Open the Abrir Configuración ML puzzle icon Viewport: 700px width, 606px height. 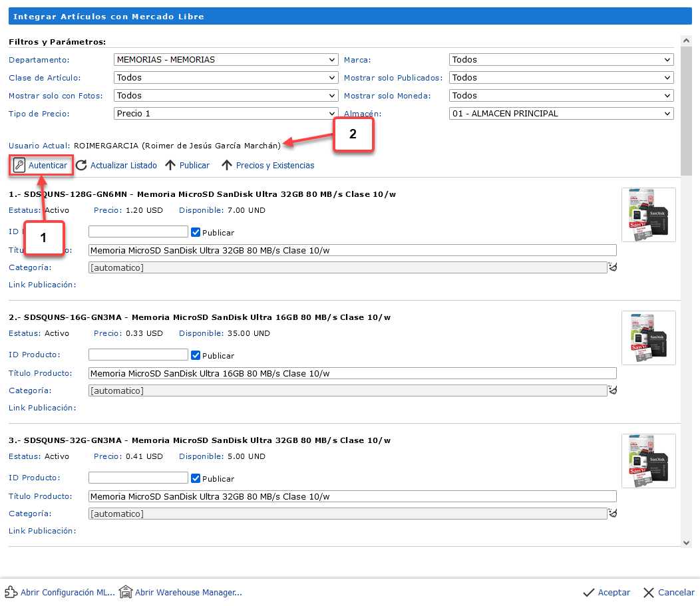pos(11,592)
